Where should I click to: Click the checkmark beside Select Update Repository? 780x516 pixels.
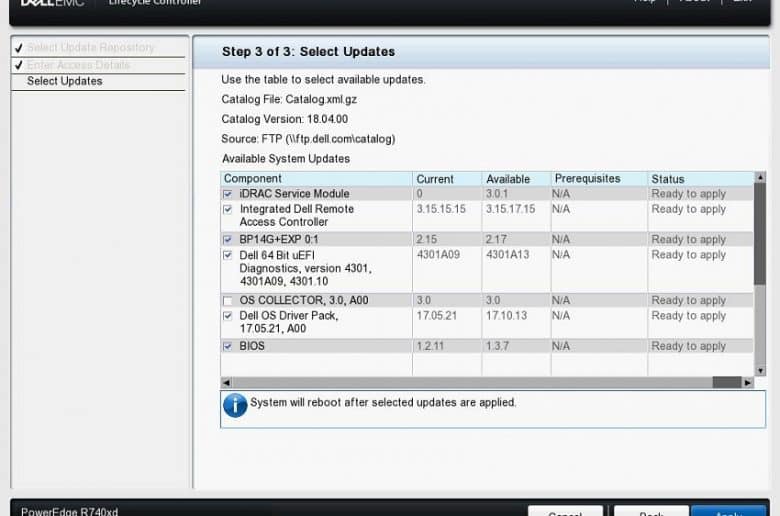click(19, 48)
